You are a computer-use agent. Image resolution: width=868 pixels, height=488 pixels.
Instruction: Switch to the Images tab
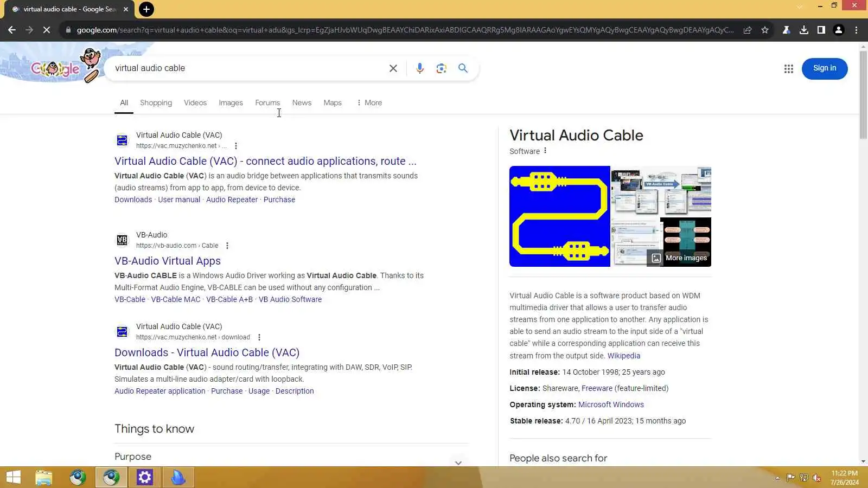pyautogui.click(x=231, y=103)
